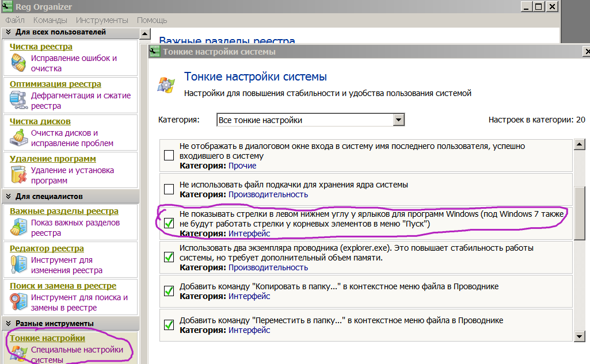This screenshot has width=590, height=364.
Task: Click 'Производительность' link under explorer.exe tweak
Action: click(268, 267)
